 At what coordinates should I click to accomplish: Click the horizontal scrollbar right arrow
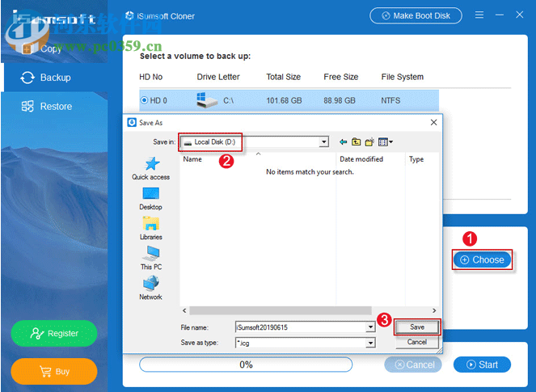click(434, 310)
